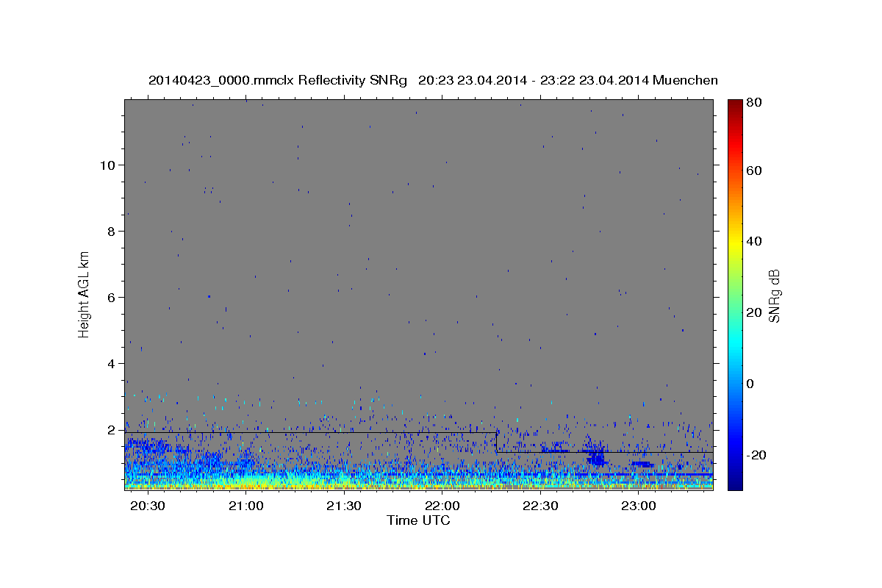
Task: Click the 22:00 time tick label
Action: (x=442, y=506)
